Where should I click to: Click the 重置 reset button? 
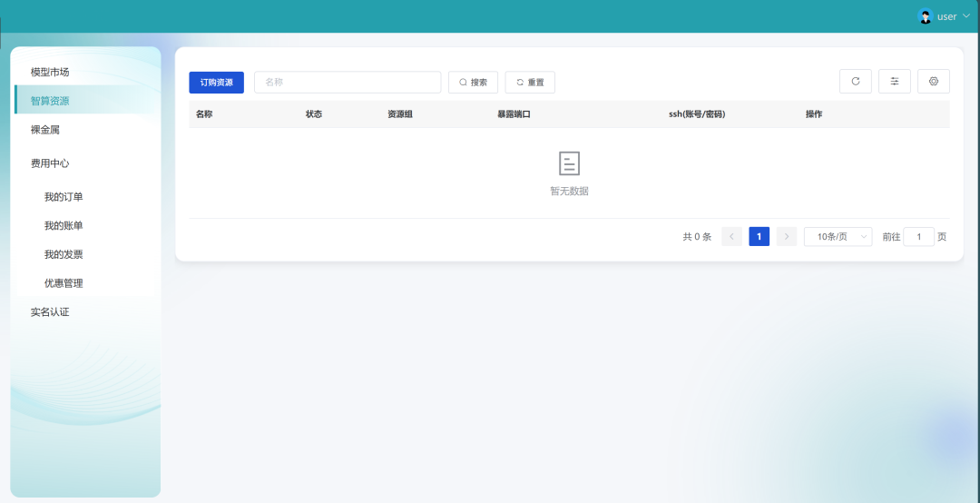(530, 83)
